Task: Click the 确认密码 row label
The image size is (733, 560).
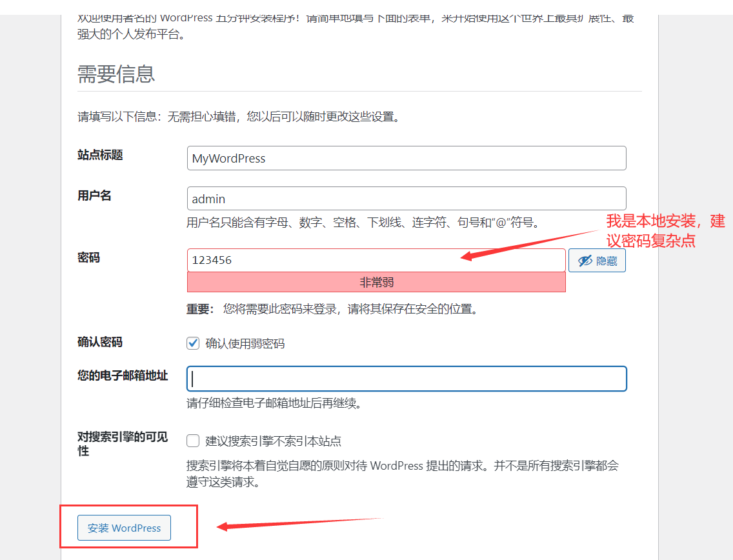Action: click(100, 342)
